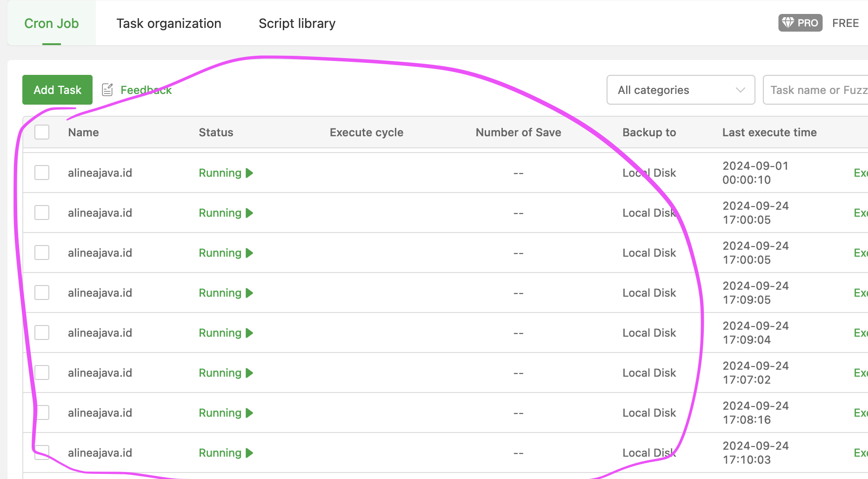Open the Script library tab
Screen dimensions: 868x479
point(297,23)
